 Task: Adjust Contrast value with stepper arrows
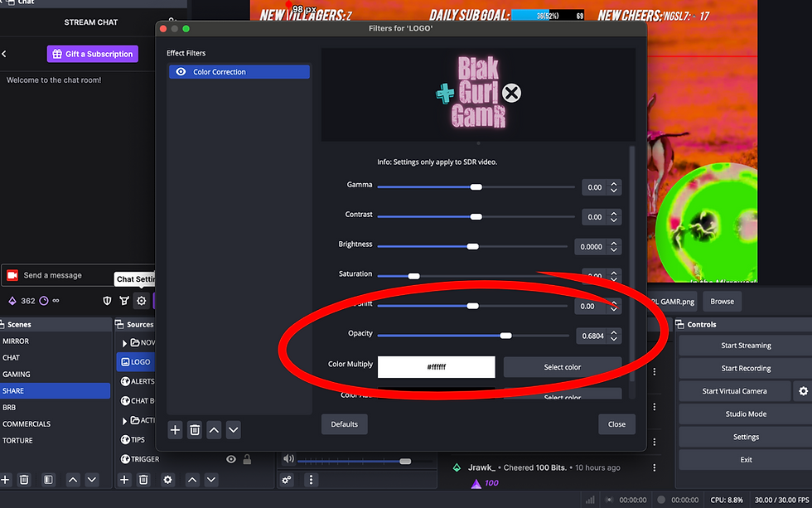coord(614,217)
